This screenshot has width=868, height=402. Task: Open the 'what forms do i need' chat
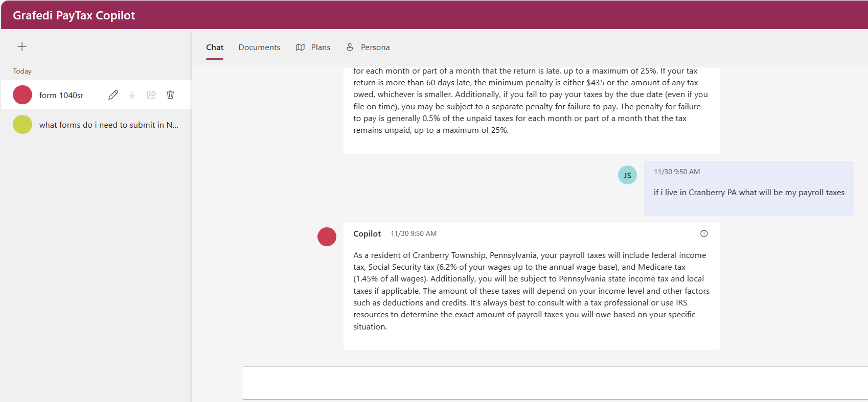coord(108,125)
